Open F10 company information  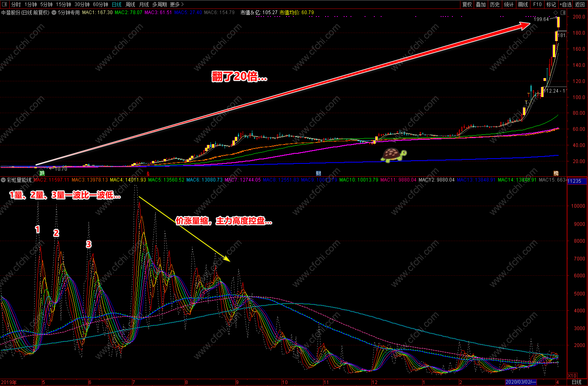coord(537,4)
